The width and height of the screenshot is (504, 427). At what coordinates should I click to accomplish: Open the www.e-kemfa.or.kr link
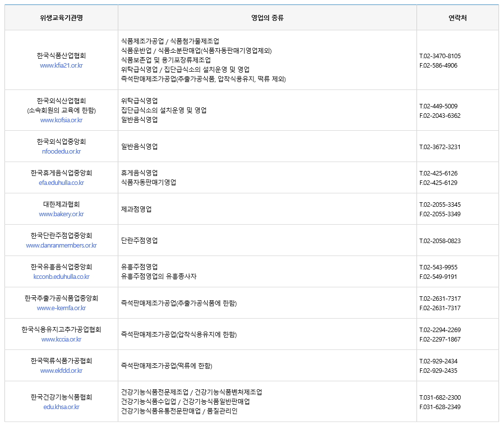62,308
